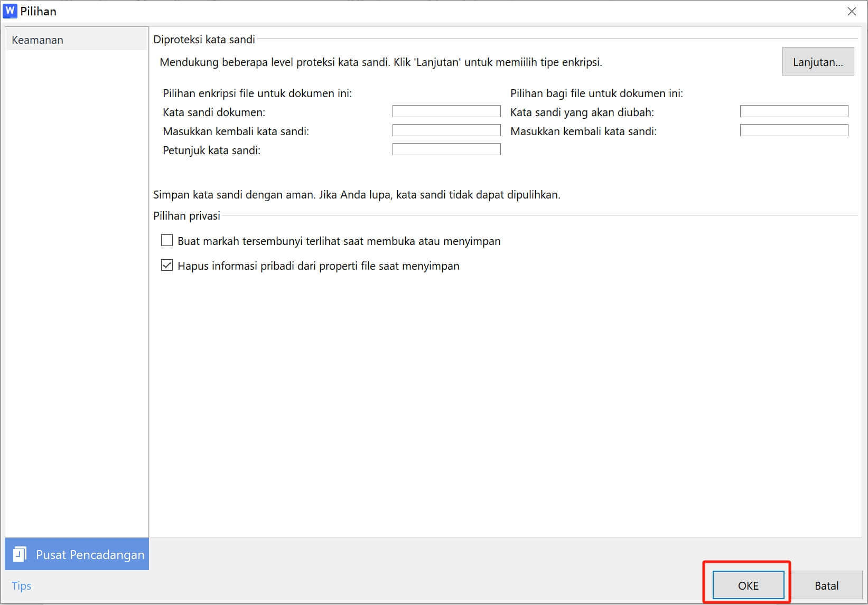Image resolution: width=868 pixels, height=605 pixels.
Task: Click the 'Kata sandi dokumen' input field
Action: click(446, 111)
